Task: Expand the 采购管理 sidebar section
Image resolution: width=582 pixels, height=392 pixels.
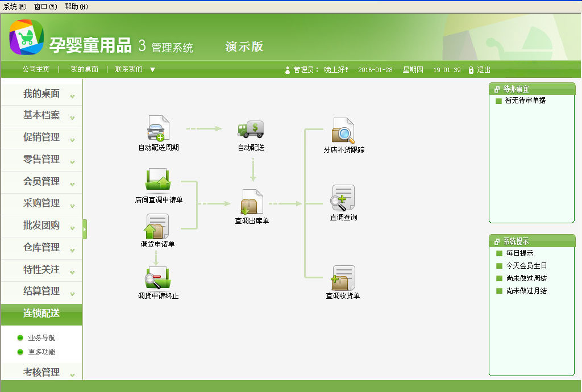Action: pos(41,203)
